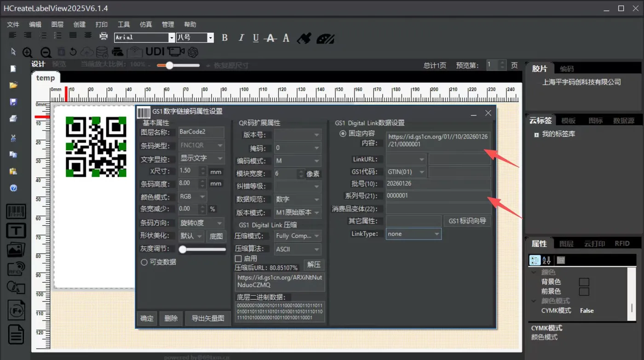Image resolution: width=644 pixels, height=360 pixels.
Task: Click the printer icon in the formatting toolbar
Action: tap(103, 36)
